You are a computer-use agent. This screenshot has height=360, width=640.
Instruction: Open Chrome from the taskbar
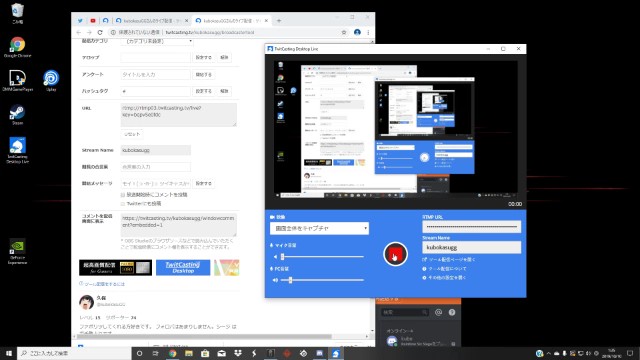[172, 353]
